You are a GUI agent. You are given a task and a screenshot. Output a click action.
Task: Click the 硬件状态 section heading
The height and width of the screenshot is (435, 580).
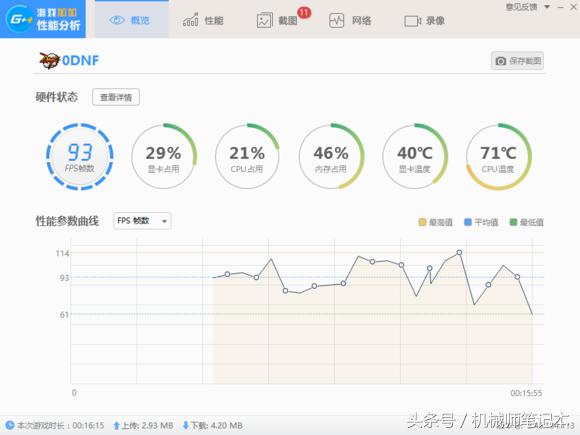point(57,97)
